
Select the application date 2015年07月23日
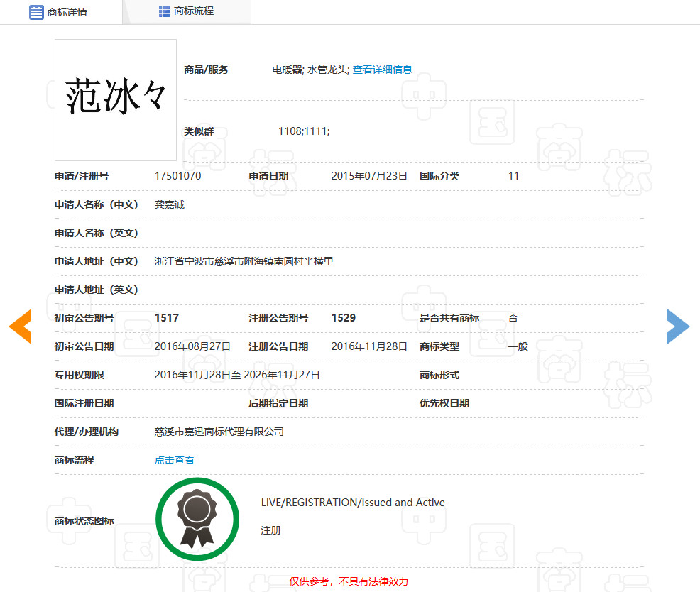click(x=368, y=176)
